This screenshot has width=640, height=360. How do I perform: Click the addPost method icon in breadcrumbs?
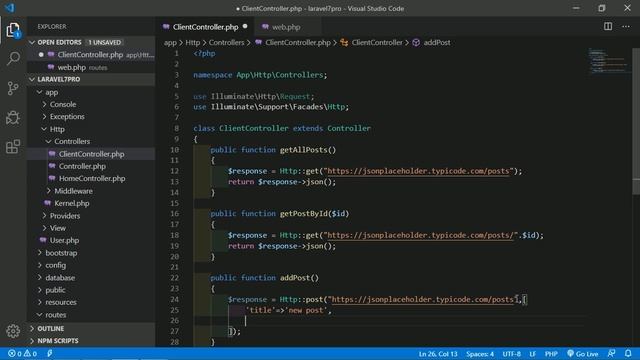[x=416, y=42]
